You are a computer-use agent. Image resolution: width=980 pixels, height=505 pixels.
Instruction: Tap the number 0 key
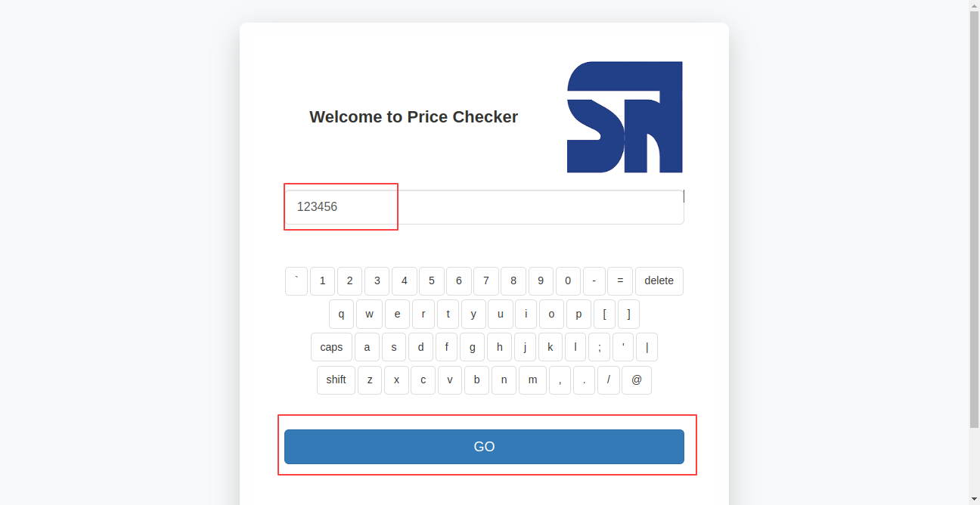(568, 281)
